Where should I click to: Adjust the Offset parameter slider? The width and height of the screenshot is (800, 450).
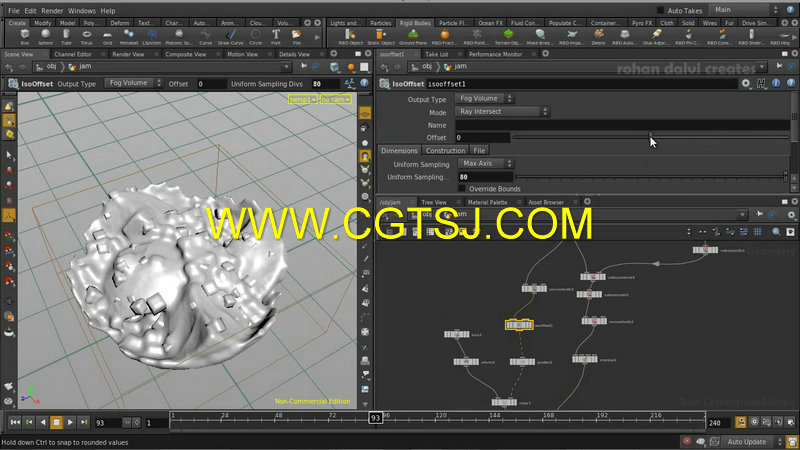pos(651,137)
